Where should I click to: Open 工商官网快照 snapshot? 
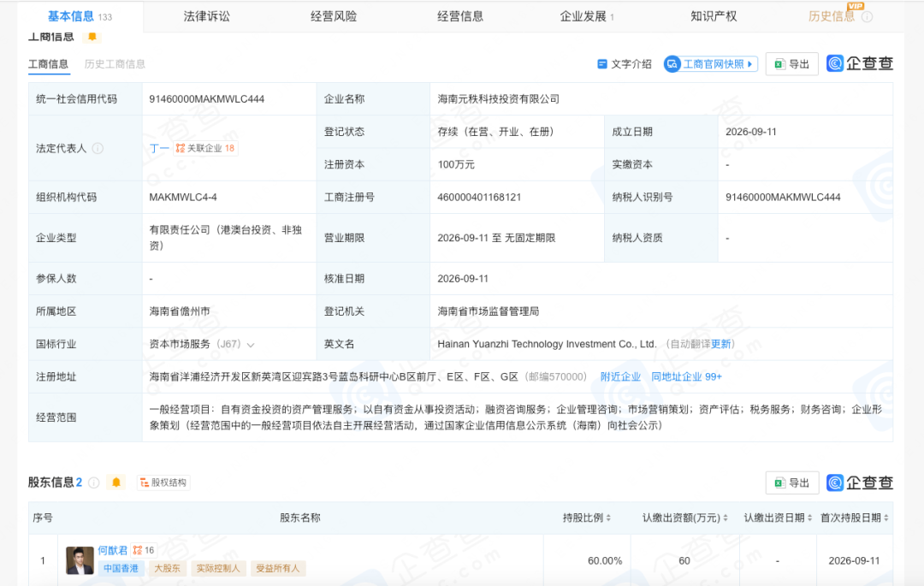pos(711,64)
